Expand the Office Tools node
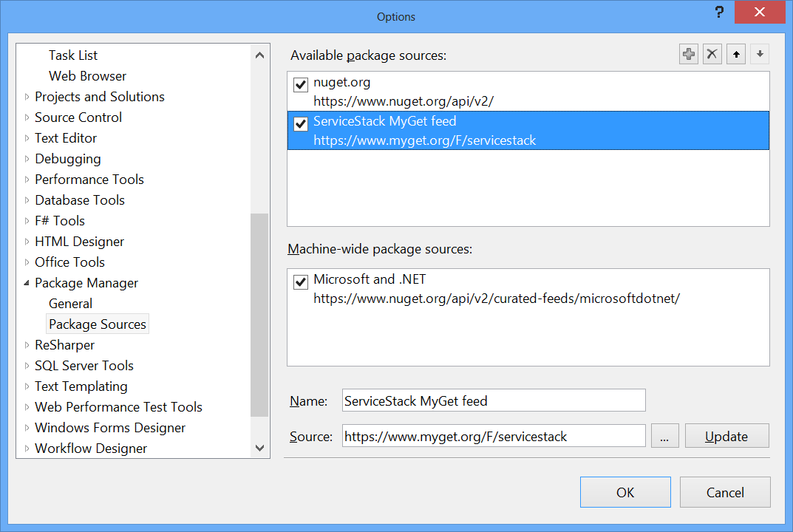 point(27,262)
